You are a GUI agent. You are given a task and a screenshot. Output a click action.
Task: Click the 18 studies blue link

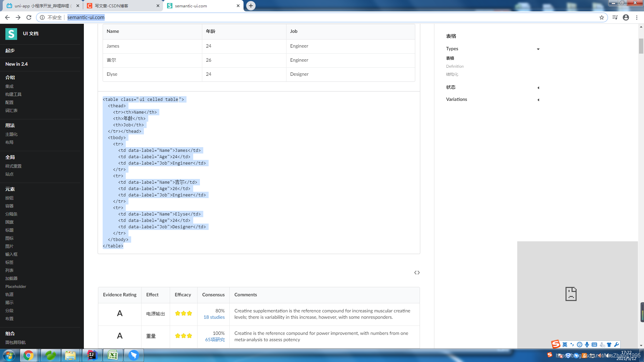[x=214, y=317]
